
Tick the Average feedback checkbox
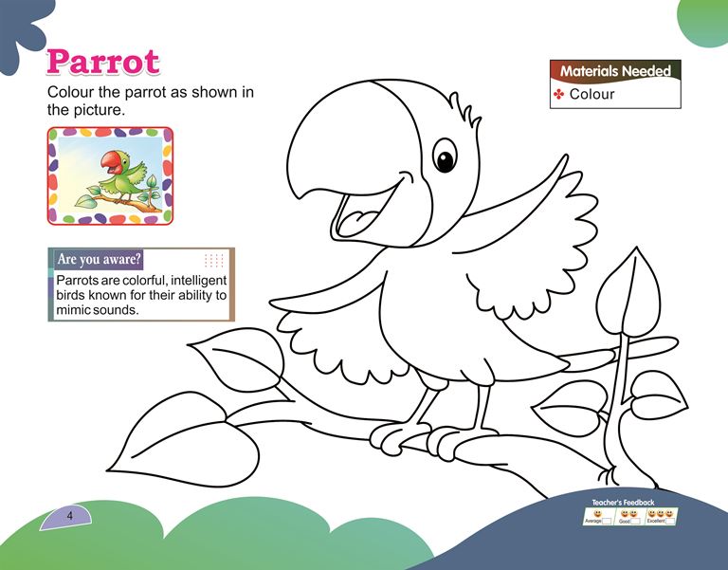tap(607, 521)
